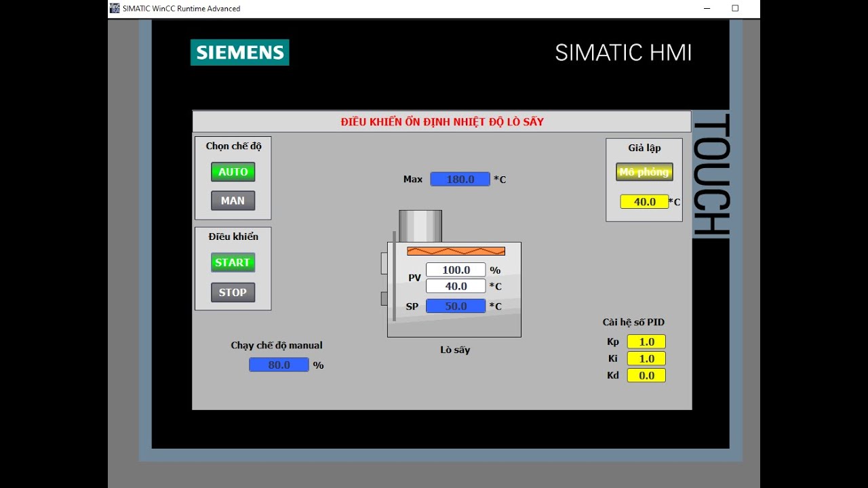Click the PV percent output display 100.0
The height and width of the screenshot is (488, 868).
(x=455, y=270)
